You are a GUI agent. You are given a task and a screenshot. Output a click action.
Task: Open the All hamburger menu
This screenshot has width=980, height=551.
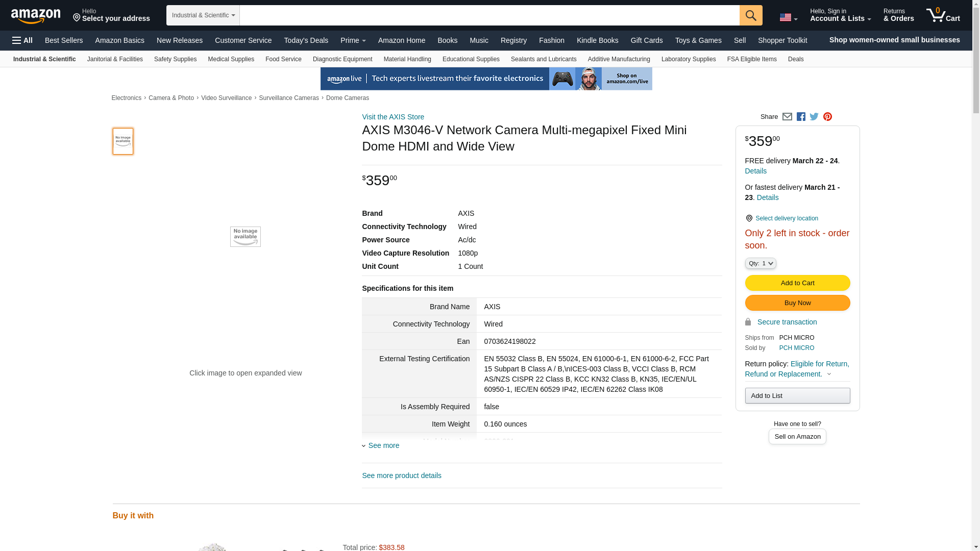tap(22, 40)
